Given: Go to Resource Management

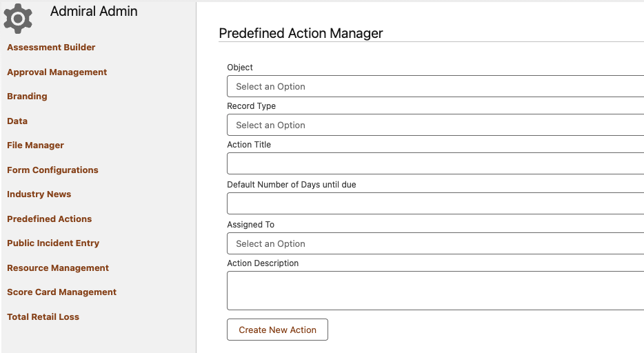Looking at the screenshot, I should 58,268.
